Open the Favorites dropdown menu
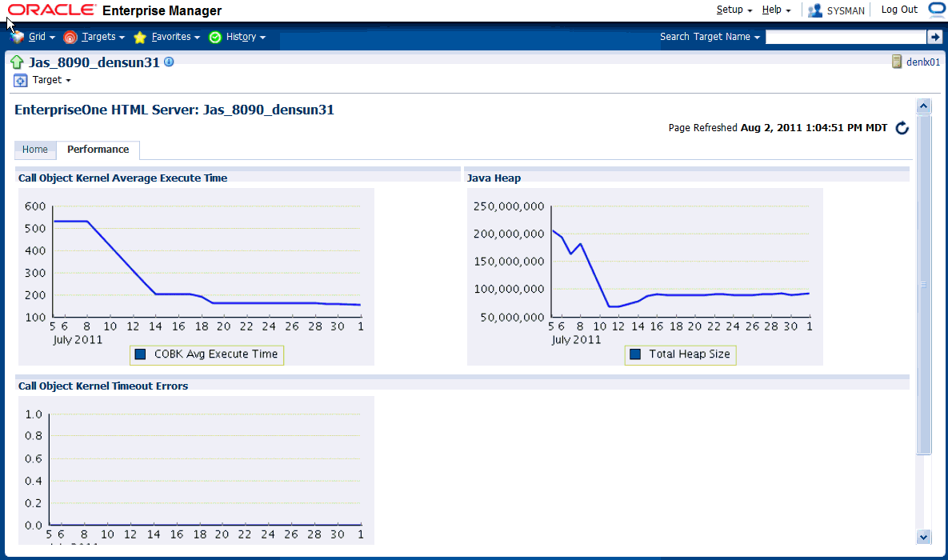Screen dimensions: 948x560 pos(175,37)
